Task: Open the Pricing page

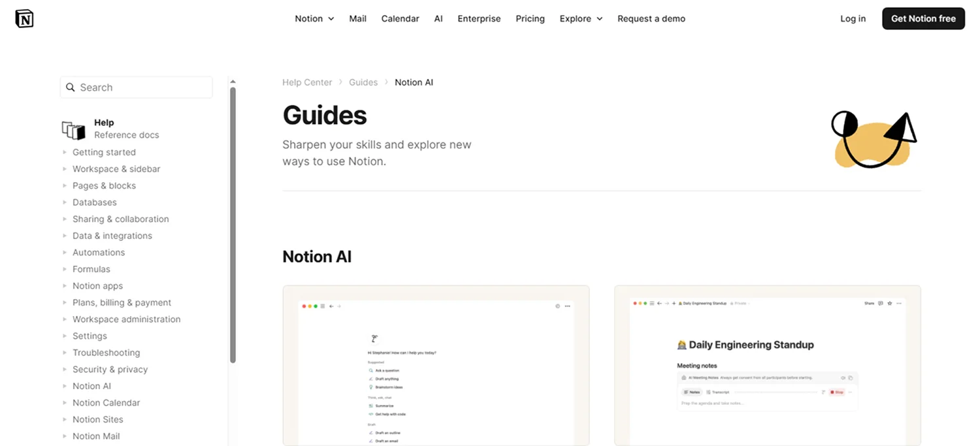Action: 530,19
